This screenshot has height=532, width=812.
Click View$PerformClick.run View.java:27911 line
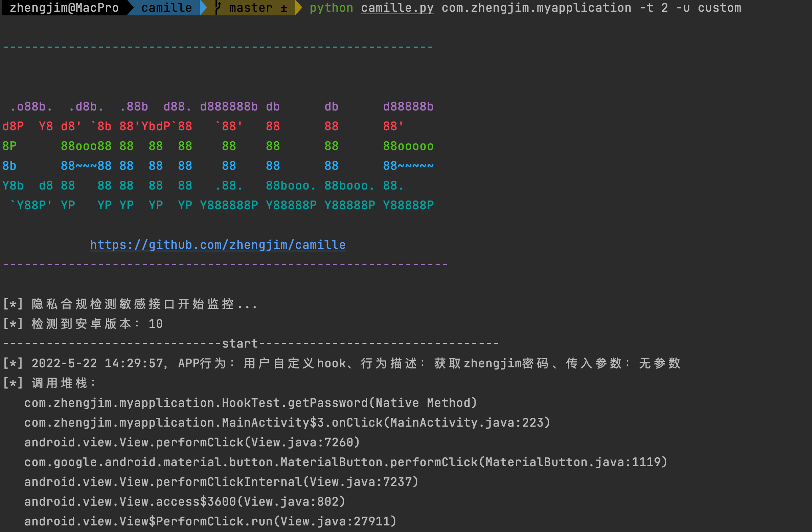pyautogui.click(x=211, y=521)
